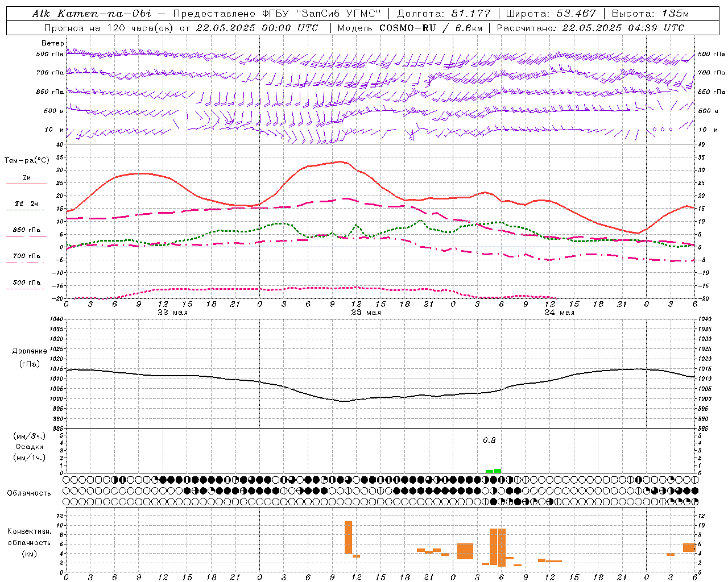The width and height of the screenshot is (728, 582).
Task: Click the 500 гПа temperature legend entry
Action: (x=26, y=282)
